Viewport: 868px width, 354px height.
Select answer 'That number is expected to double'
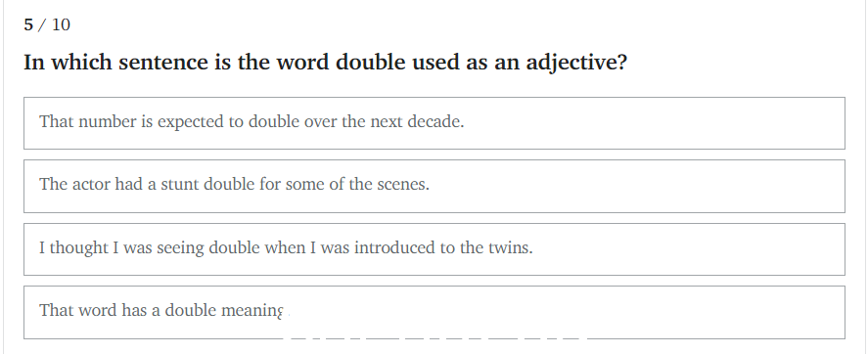pyautogui.click(x=434, y=123)
